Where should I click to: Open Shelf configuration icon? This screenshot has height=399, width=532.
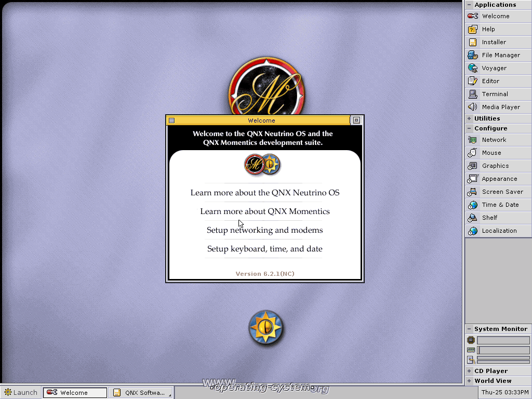(472, 218)
